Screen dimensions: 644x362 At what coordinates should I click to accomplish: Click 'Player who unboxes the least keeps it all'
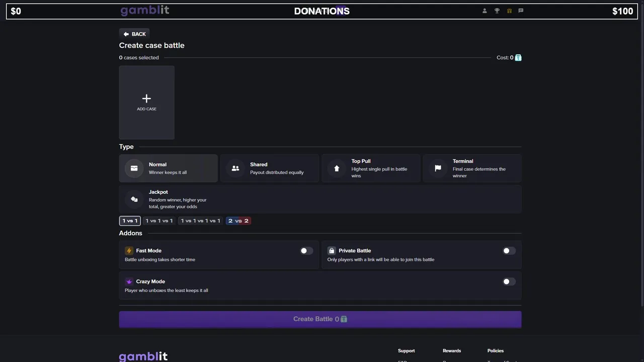click(167, 291)
